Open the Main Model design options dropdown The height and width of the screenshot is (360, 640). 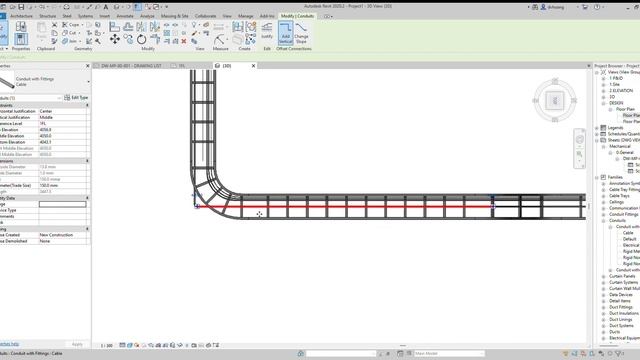[449, 353]
